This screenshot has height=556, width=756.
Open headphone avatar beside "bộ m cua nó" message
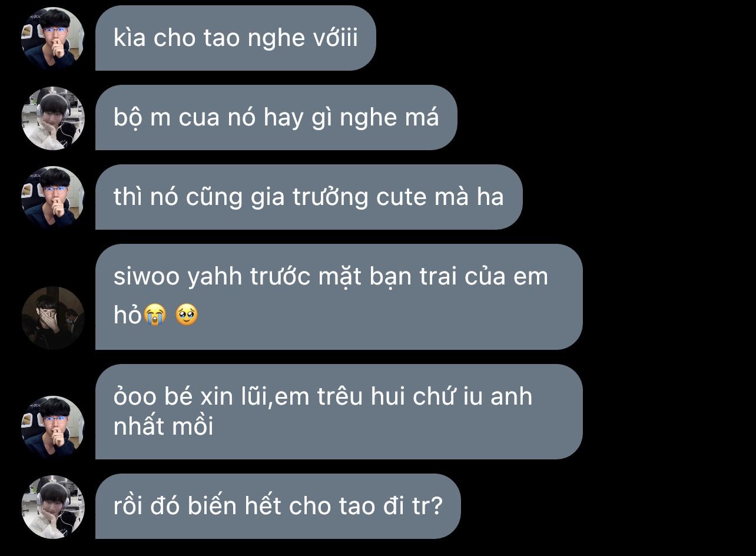[x=53, y=118]
